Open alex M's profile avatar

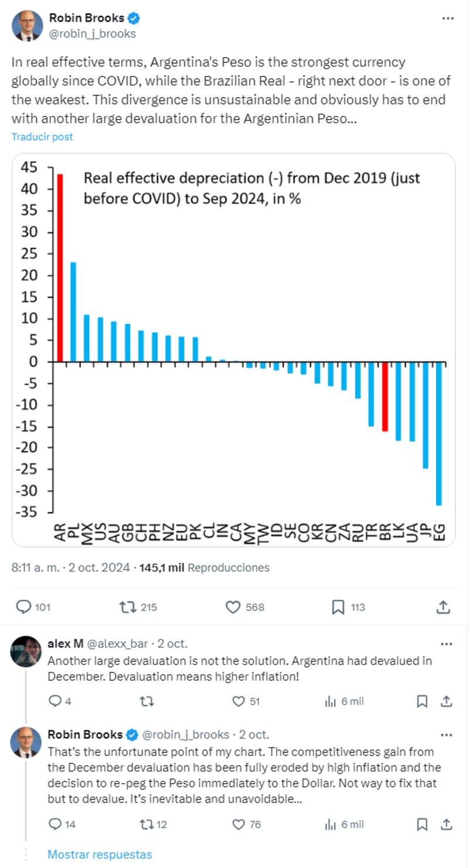coord(26,651)
